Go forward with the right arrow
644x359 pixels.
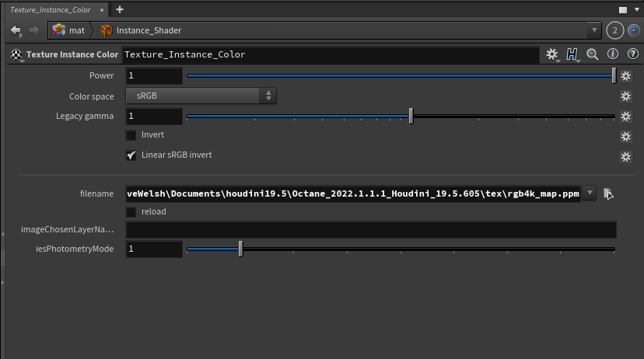34,30
